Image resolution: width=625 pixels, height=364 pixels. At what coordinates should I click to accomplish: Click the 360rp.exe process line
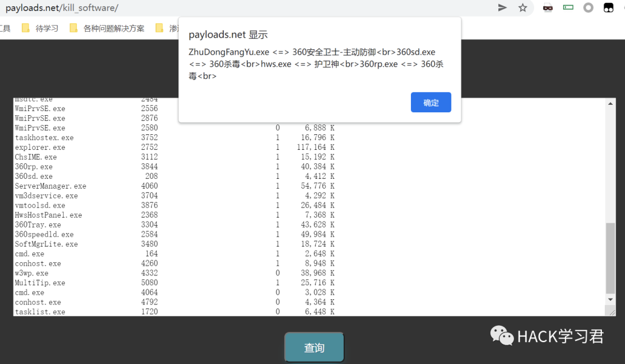(175, 167)
